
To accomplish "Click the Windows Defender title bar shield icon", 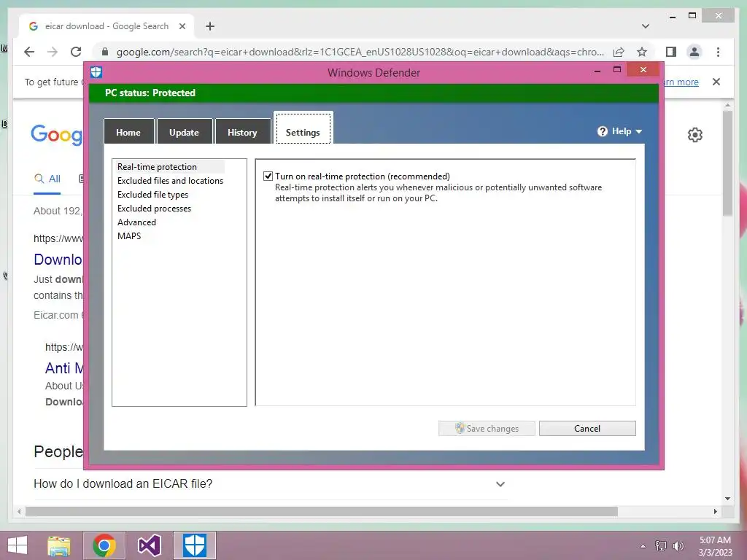I will tap(96, 72).
